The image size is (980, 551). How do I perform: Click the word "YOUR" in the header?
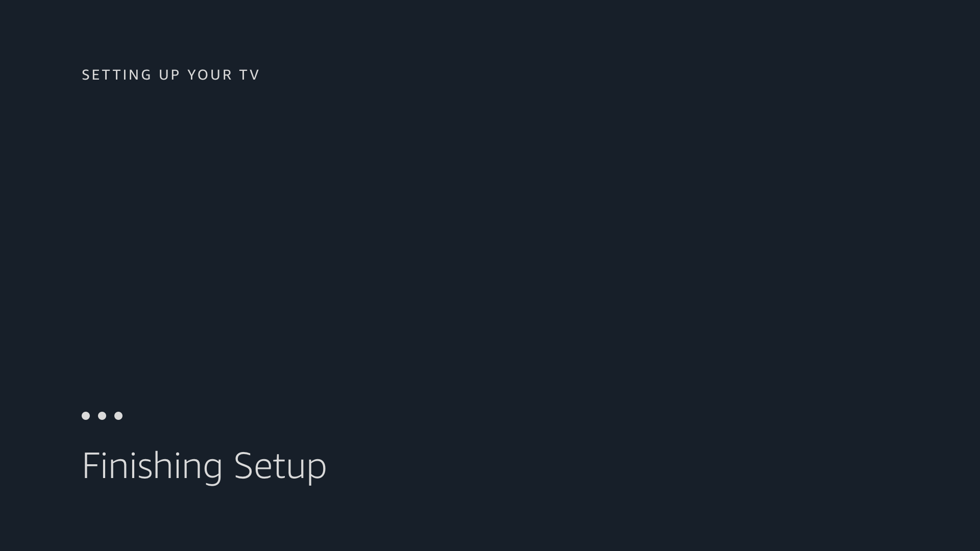click(x=210, y=75)
